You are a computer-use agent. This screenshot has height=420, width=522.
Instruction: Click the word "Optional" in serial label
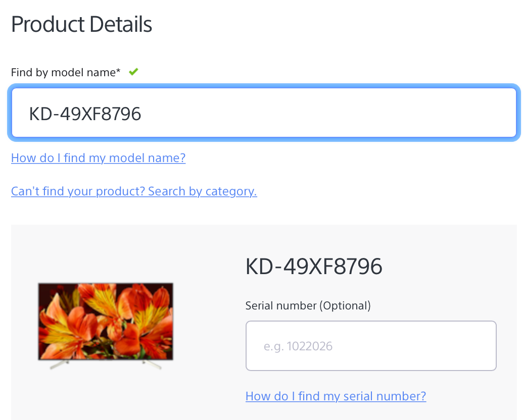coord(345,305)
